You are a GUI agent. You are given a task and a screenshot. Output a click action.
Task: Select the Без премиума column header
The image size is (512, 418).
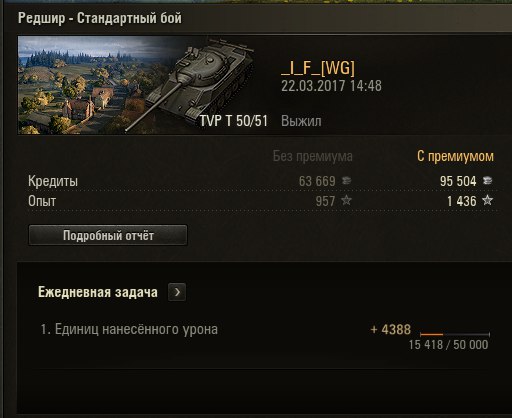(x=313, y=156)
